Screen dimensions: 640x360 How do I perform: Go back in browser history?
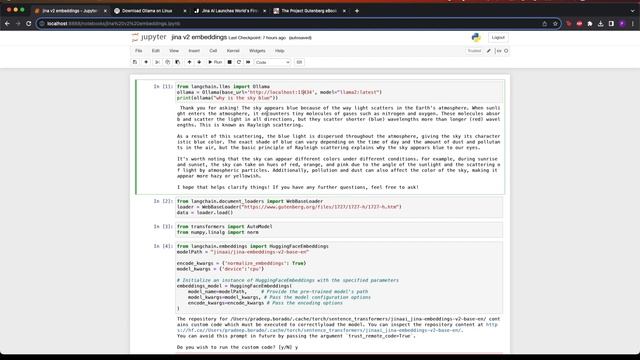[7, 24]
